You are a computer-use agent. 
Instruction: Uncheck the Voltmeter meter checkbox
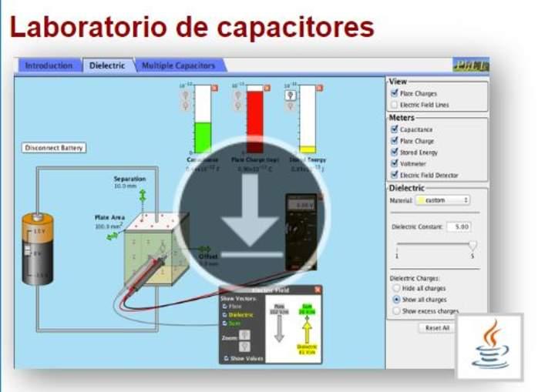tap(395, 164)
